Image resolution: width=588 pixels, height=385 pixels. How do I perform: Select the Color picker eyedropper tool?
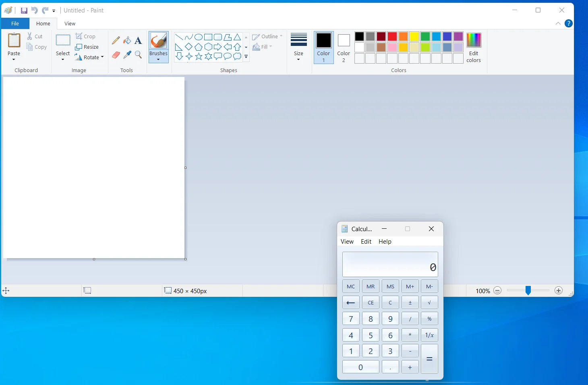point(127,55)
